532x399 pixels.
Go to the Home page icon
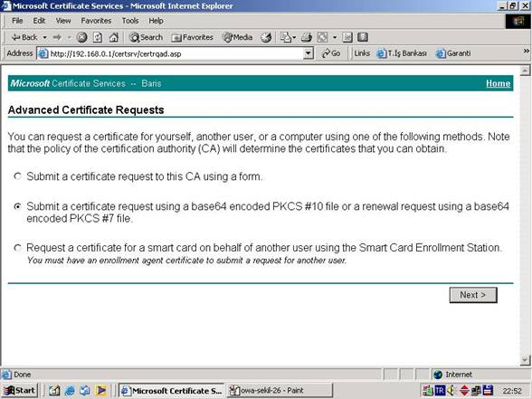point(114,37)
